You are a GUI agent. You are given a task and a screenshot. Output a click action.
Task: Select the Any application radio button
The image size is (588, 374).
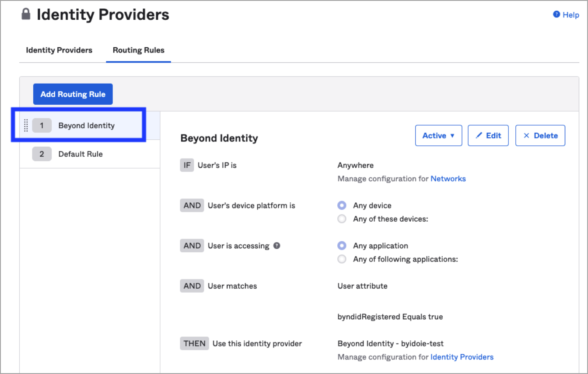pyautogui.click(x=342, y=246)
